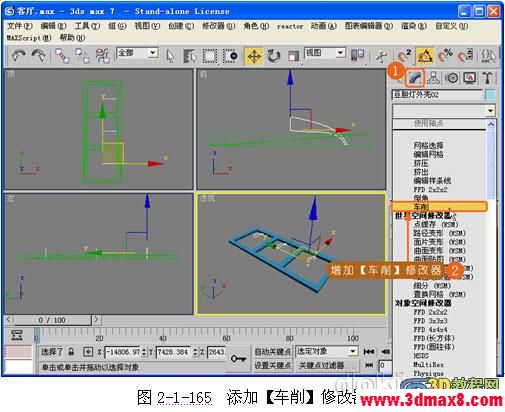The image size is (505, 412).
Task: Click the Set Keys key icon
Action: [x=238, y=359]
